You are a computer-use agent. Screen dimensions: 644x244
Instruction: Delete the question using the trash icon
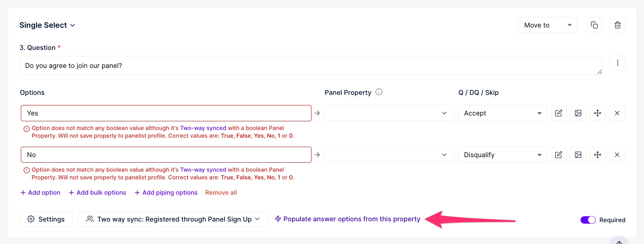(617, 25)
